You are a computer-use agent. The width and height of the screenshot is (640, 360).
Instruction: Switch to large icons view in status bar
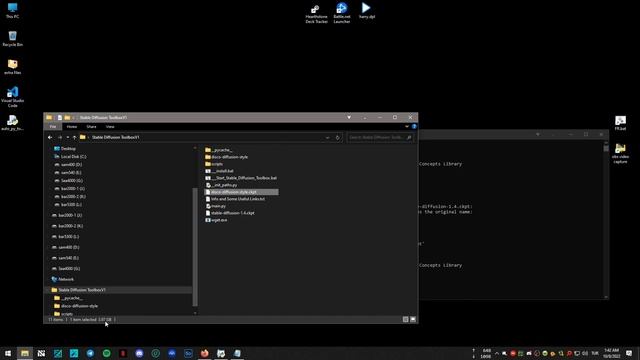(413, 320)
